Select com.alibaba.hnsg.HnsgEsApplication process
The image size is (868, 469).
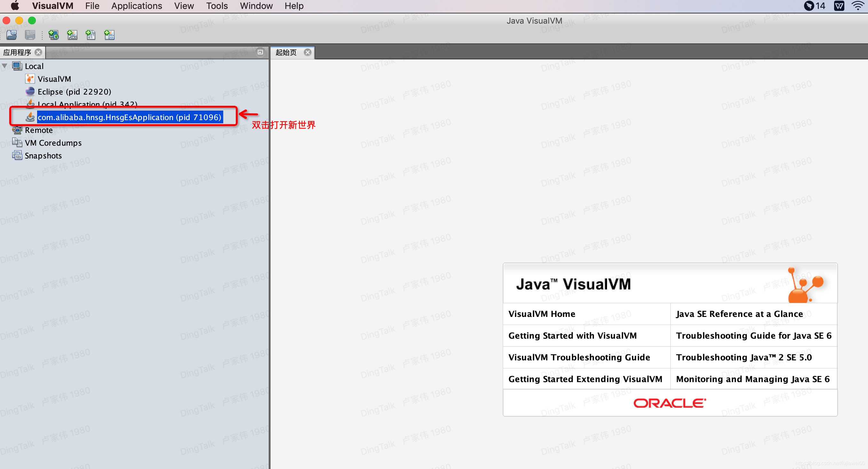[x=130, y=117]
